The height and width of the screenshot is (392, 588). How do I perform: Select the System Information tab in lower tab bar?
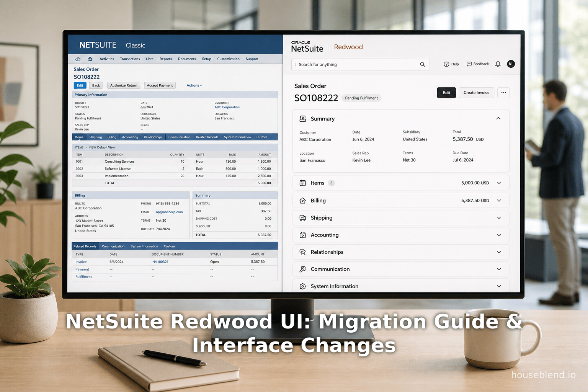click(x=144, y=247)
